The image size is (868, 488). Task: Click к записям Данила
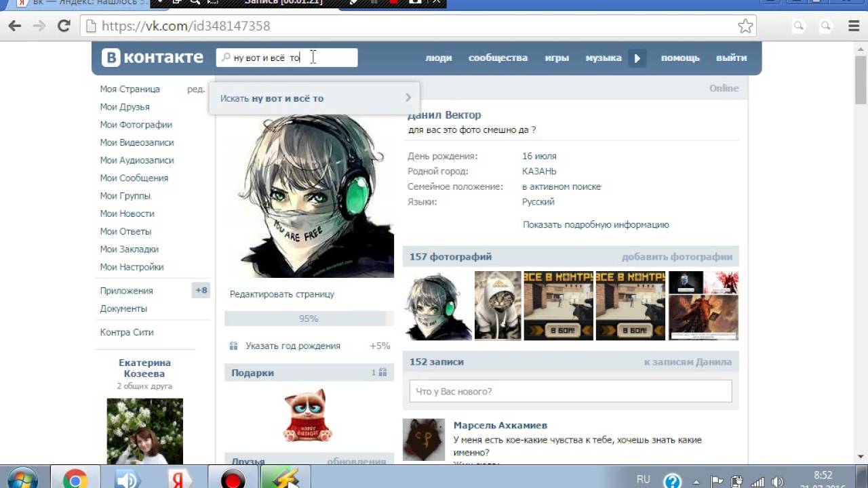pyautogui.click(x=688, y=362)
